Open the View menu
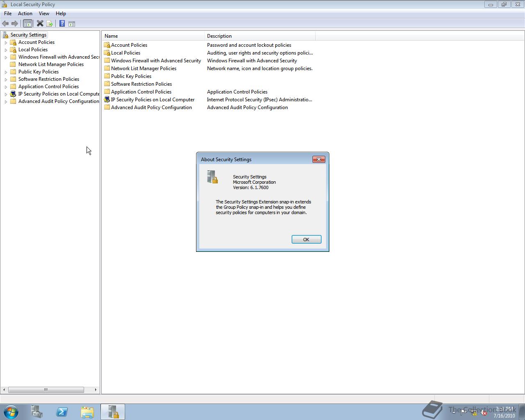 (x=44, y=14)
